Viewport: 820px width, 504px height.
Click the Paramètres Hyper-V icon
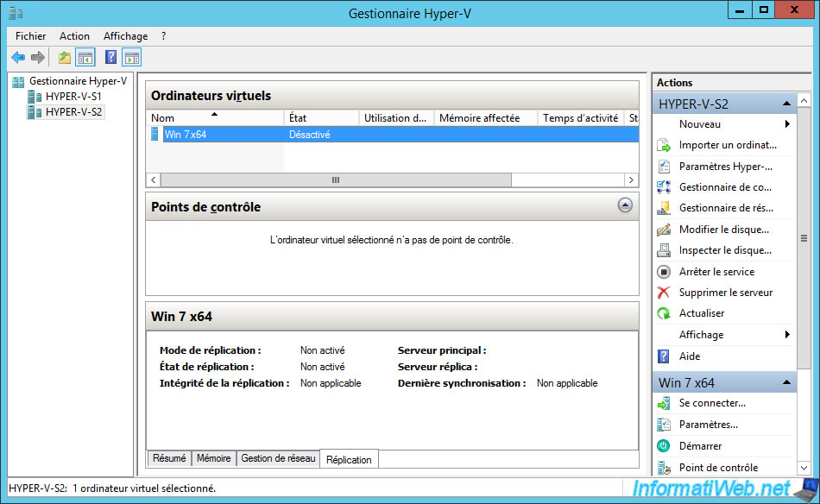tap(664, 167)
